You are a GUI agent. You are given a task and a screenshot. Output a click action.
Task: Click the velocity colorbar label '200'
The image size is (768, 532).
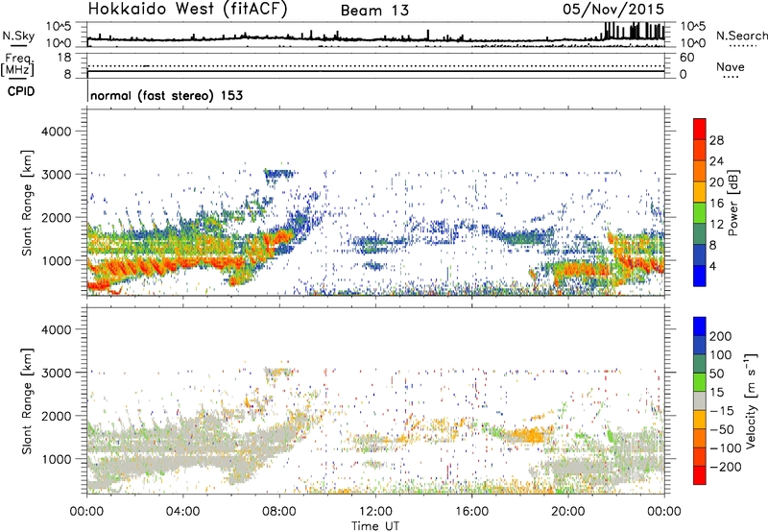point(721,336)
